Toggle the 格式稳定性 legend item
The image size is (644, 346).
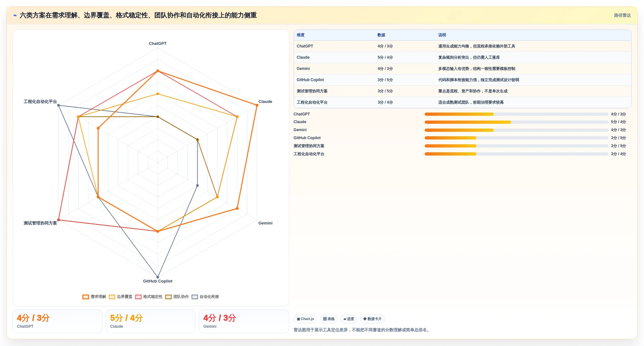[149, 297]
